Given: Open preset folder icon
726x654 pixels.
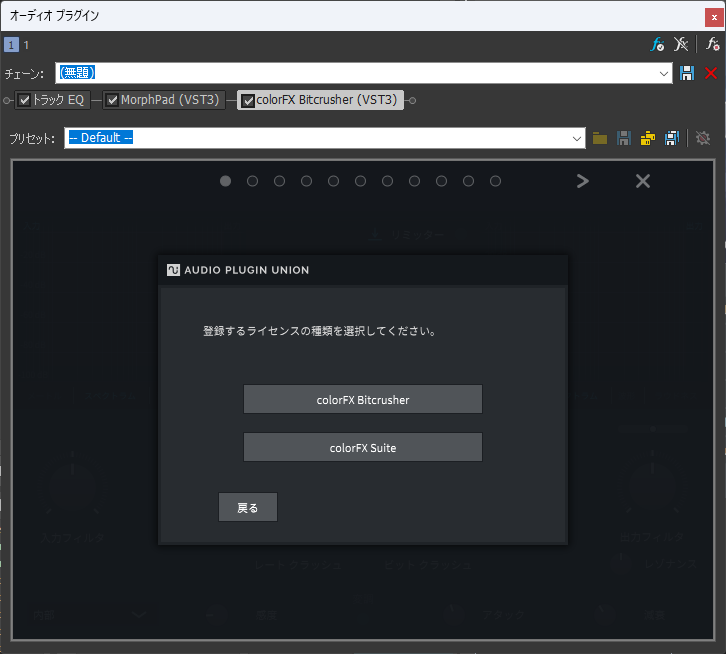Looking at the screenshot, I should click(x=600, y=138).
